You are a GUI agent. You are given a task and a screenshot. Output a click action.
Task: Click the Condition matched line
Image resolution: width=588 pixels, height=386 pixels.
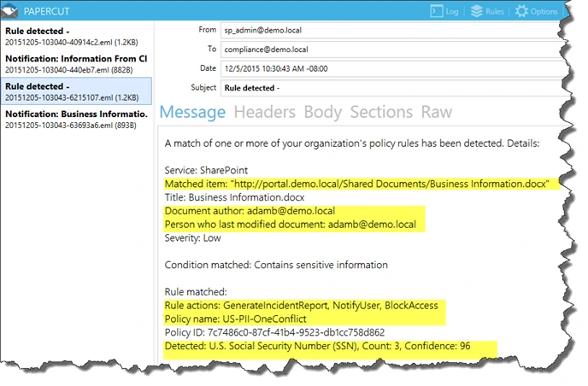(x=276, y=265)
